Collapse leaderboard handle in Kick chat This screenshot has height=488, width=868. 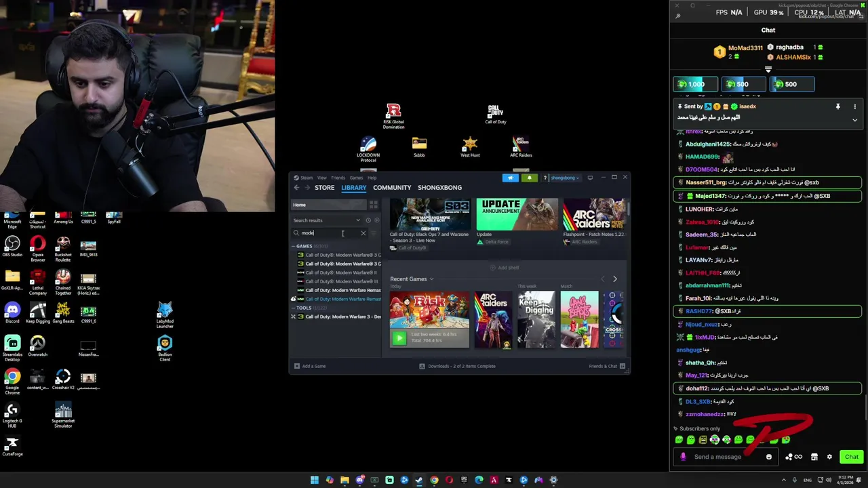(x=768, y=69)
